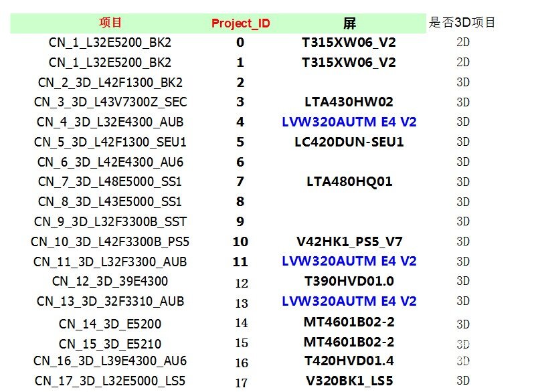Click Project_ID value 9
Screen dimensions: 534x392
(x=240, y=221)
